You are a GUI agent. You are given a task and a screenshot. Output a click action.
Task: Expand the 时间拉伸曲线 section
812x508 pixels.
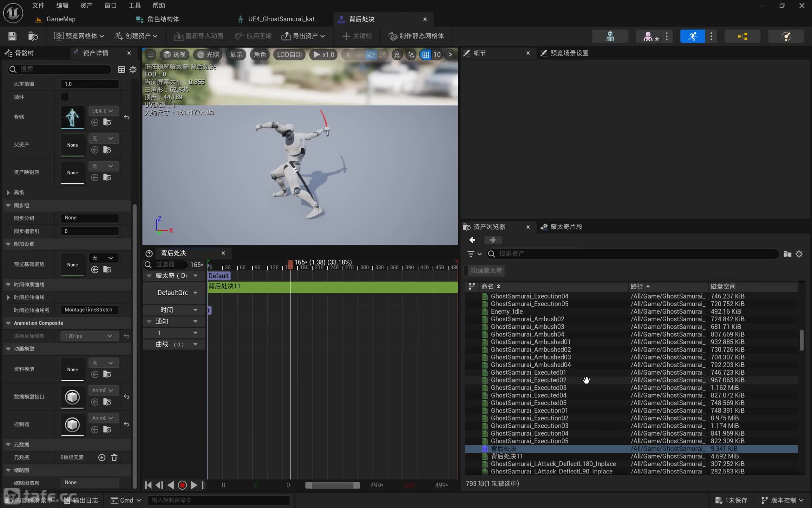coord(8,297)
